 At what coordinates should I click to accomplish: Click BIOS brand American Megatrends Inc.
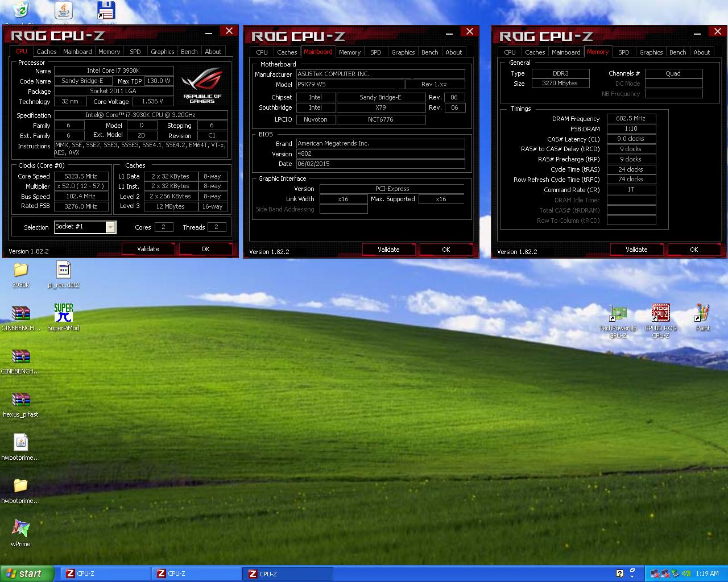click(x=380, y=143)
